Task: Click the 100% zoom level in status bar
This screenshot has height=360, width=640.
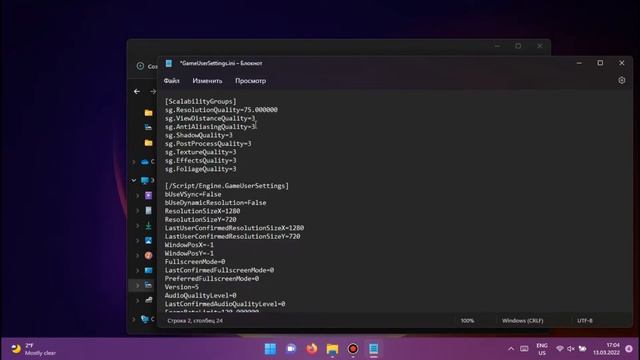Action: click(x=467, y=321)
